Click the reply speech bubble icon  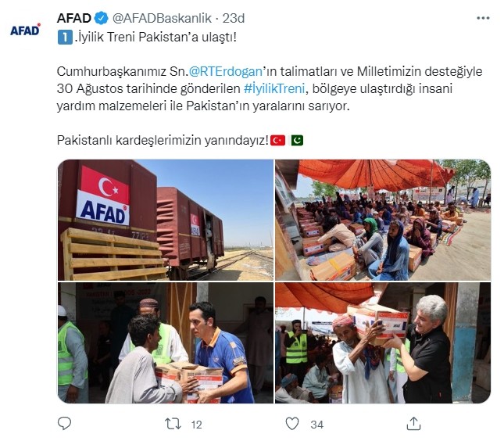click(64, 423)
